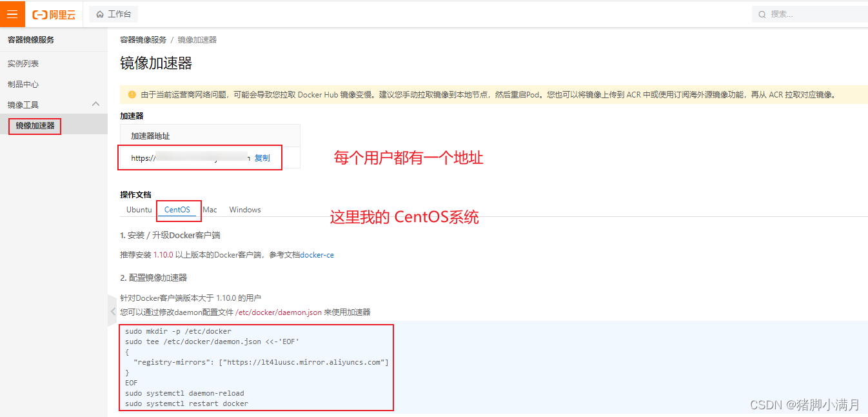
Task: Click the warning icon in the notice banner
Action: pyautogui.click(x=132, y=95)
